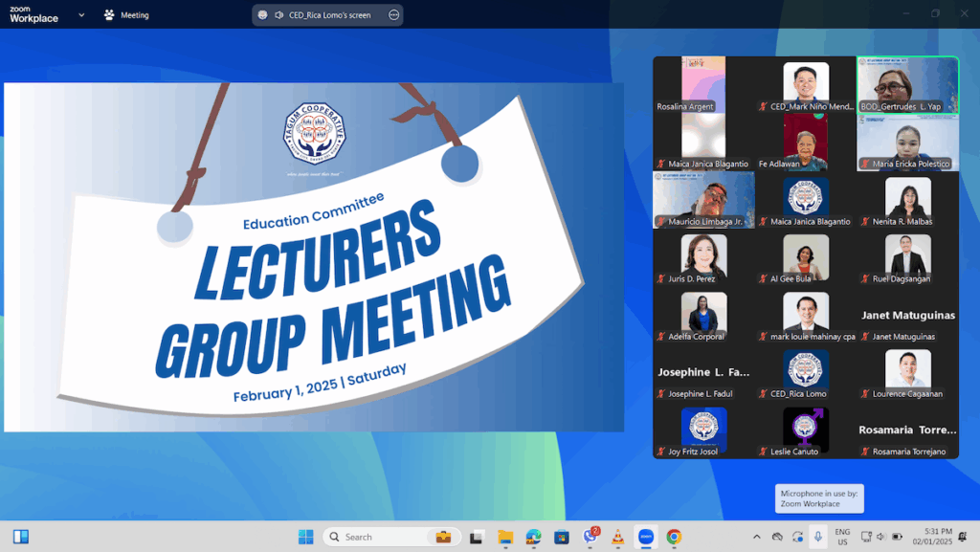The height and width of the screenshot is (552, 980).
Task: Click the microphone in-use tray icon
Action: pos(817,537)
